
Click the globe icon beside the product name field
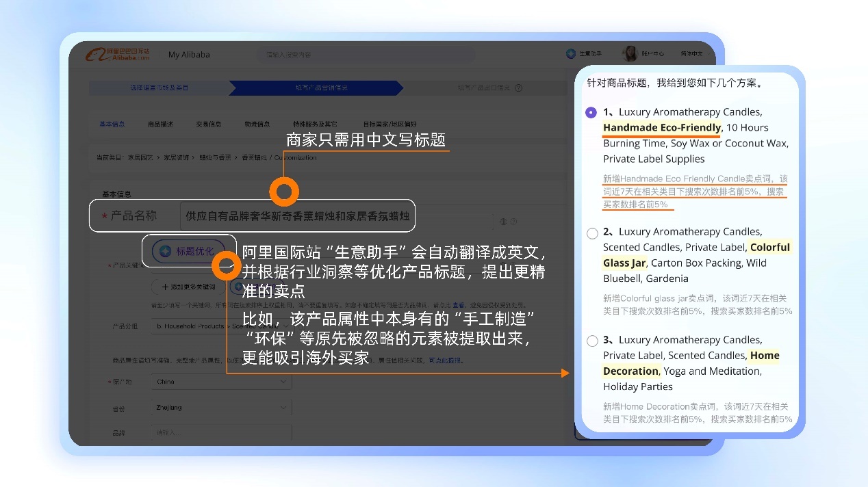click(503, 222)
